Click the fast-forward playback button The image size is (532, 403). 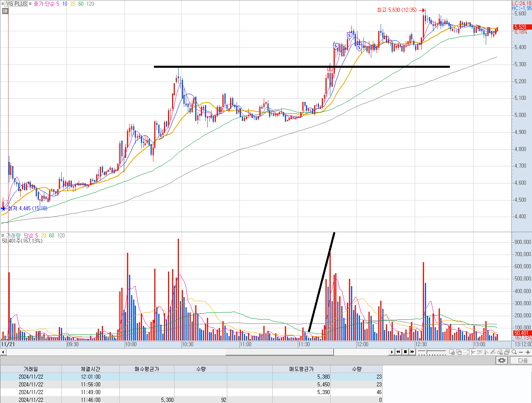click(x=412, y=352)
